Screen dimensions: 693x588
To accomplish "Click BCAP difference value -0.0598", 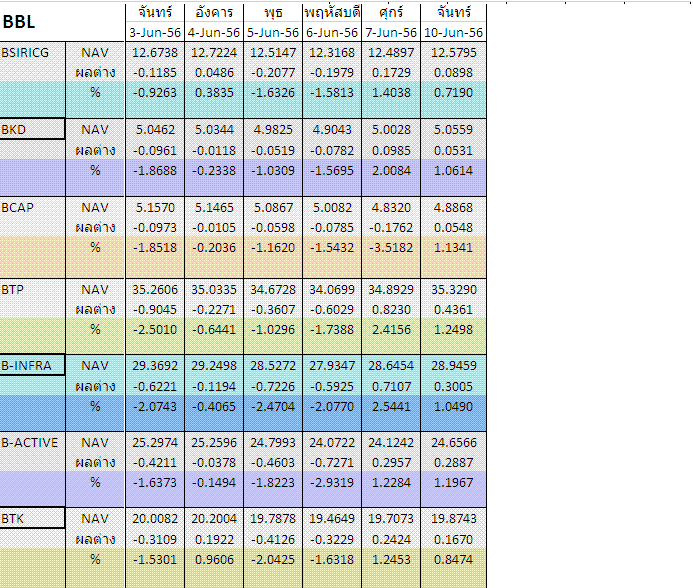I will pyautogui.click(x=273, y=227).
